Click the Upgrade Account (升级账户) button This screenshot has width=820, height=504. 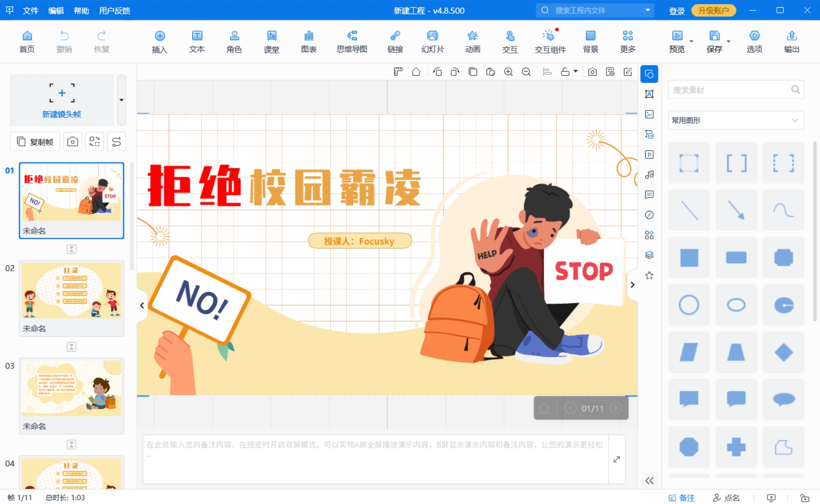pos(713,10)
